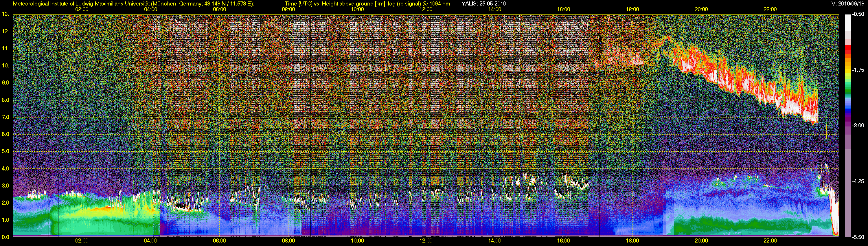The image size is (868, 246).
Task: Select the -1.75 color scale value
Action: (x=858, y=70)
